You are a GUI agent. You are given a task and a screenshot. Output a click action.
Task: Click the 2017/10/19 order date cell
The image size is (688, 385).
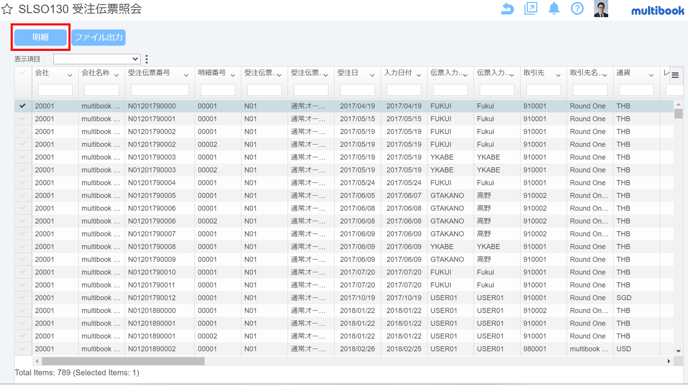click(357, 298)
